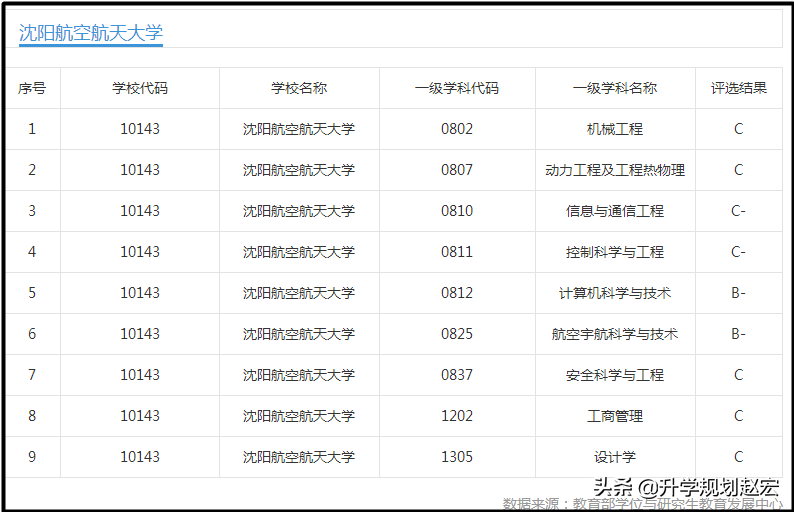Select the 学校代码 column header

140,88
